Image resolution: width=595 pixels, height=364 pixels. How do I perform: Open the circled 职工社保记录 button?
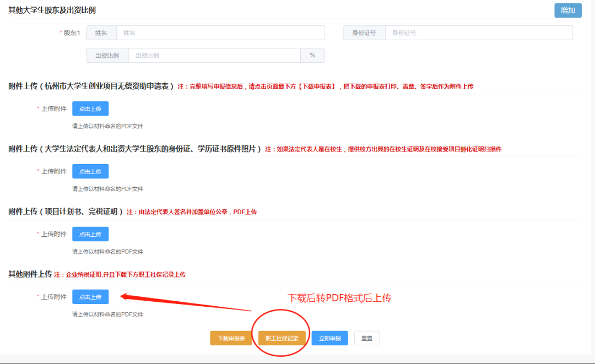281,338
